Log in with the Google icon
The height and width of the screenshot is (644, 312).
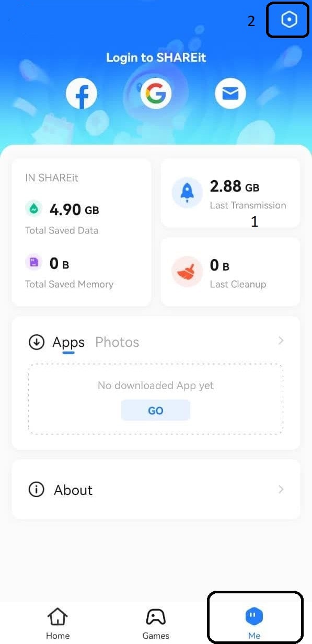pos(156,94)
